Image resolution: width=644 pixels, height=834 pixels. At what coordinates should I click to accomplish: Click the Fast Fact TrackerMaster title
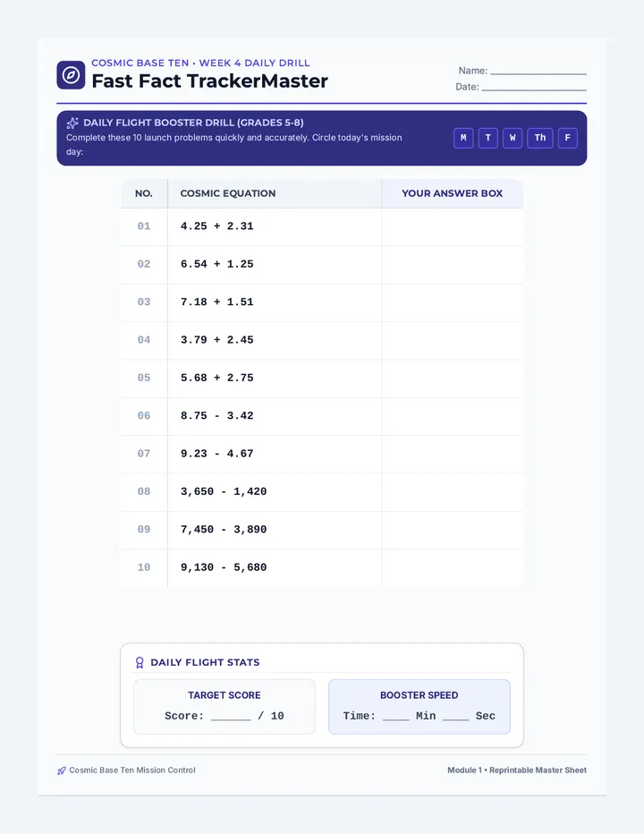(209, 81)
